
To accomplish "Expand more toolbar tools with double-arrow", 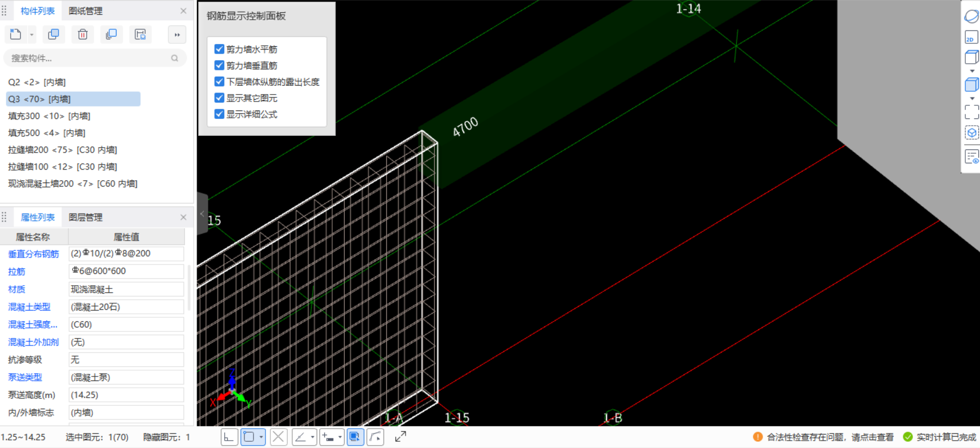I will click(177, 34).
